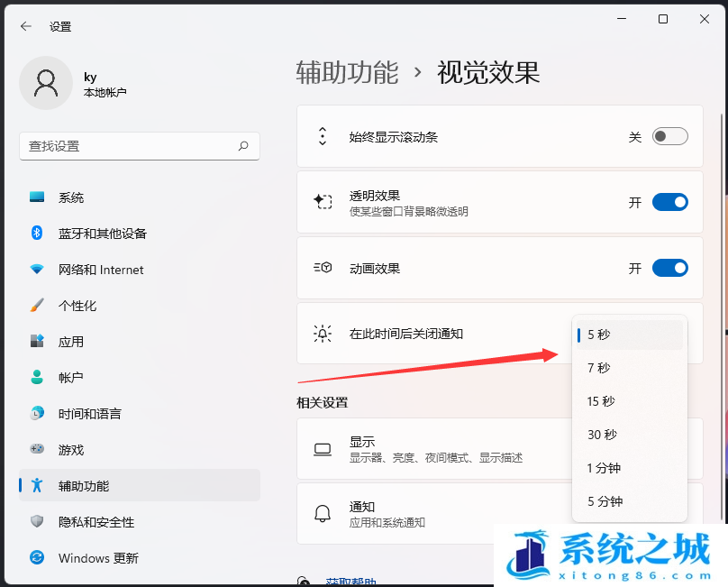Turn off 透明效果 toggle
This screenshot has height=587, width=728.
coord(670,202)
